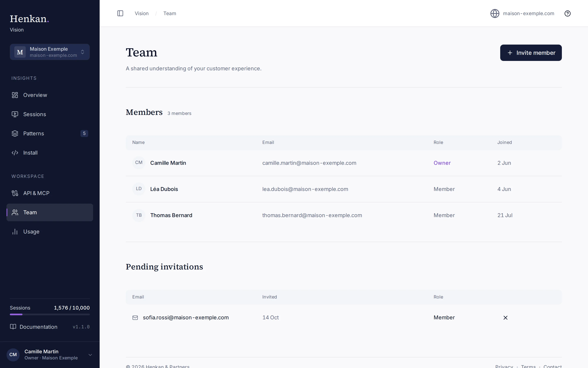Click the Overview grid icon
The height and width of the screenshot is (368, 588).
[x=15, y=95]
